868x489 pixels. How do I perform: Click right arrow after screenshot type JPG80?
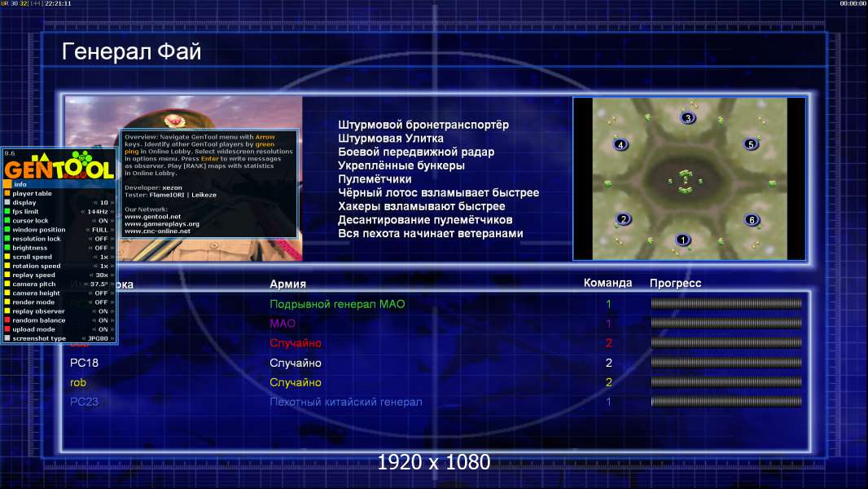pyautogui.click(x=112, y=338)
